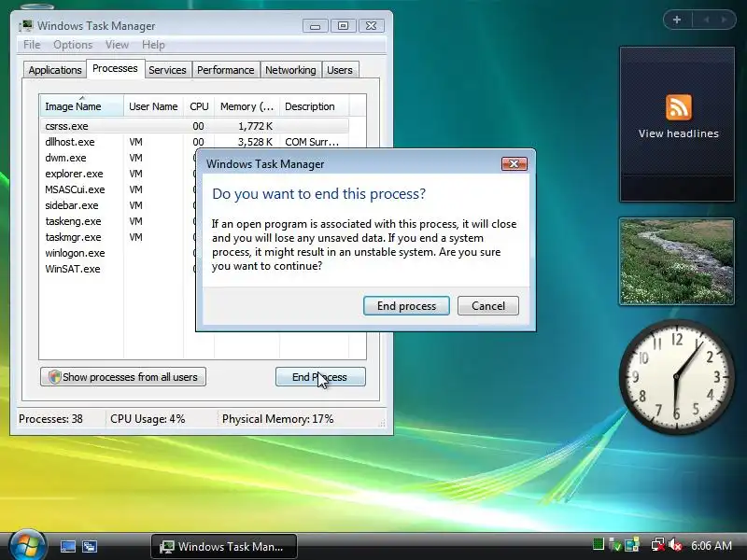Add a gadget with the sidebar plus button
The height and width of the screenshot is (560, 747).
click(677, 20)
